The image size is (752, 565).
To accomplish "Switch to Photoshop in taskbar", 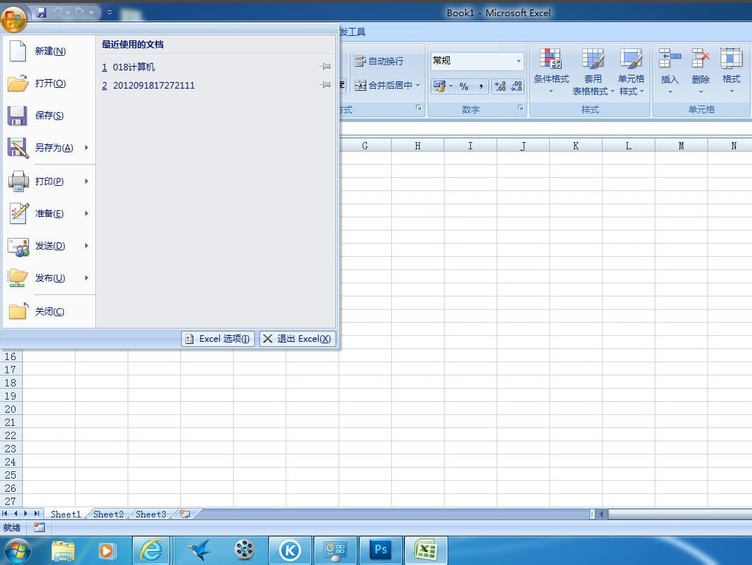I will pyautogui.click(x=380, y=551).
